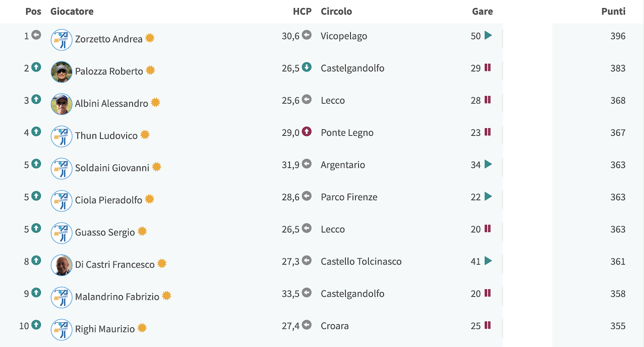644x347 pixels.
Task: Click the orange badge next to Zorzetto Andrea
Action: click(150, 38)
